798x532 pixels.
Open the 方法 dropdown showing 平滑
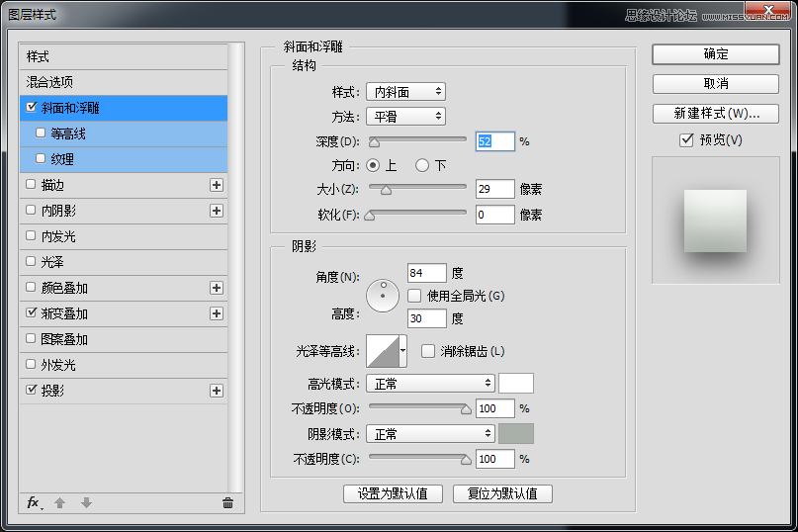[x=405, y=117]
